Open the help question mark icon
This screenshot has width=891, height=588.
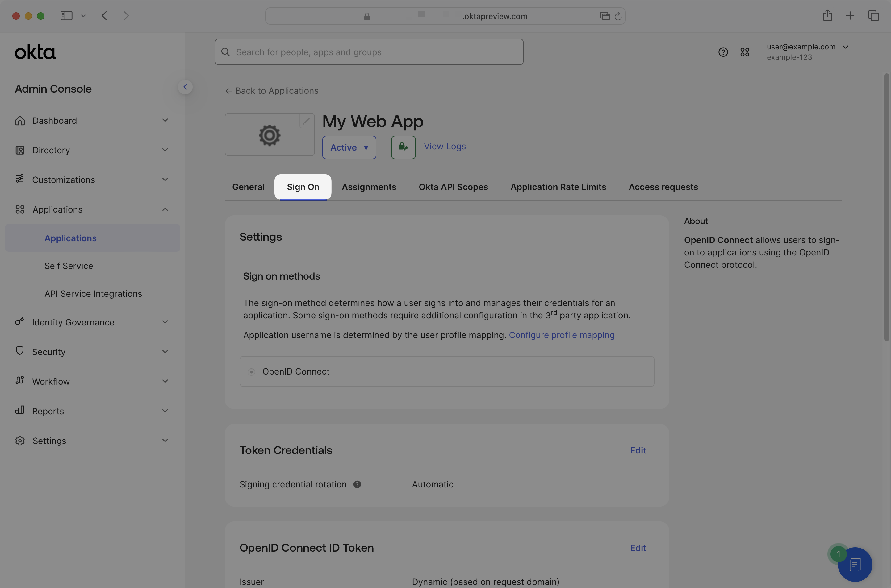click(723, 52)
